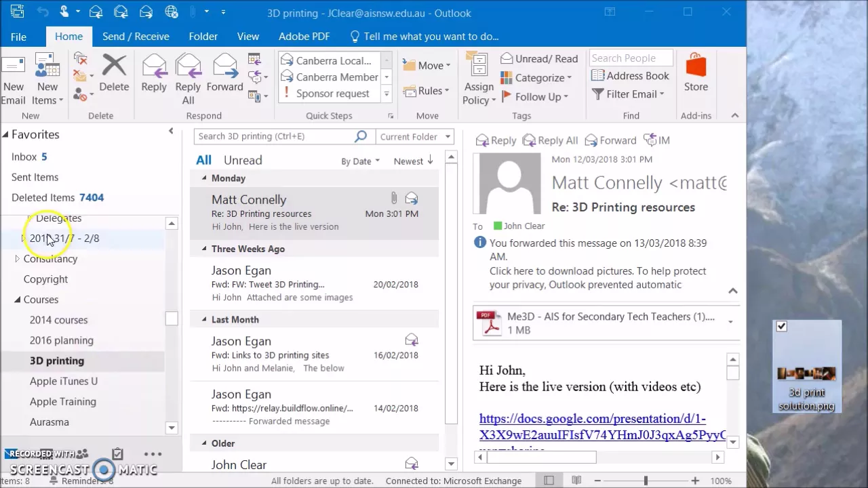Click Forward in reading pane
This screenshot has width=868, height=488.
pos(610,140)
